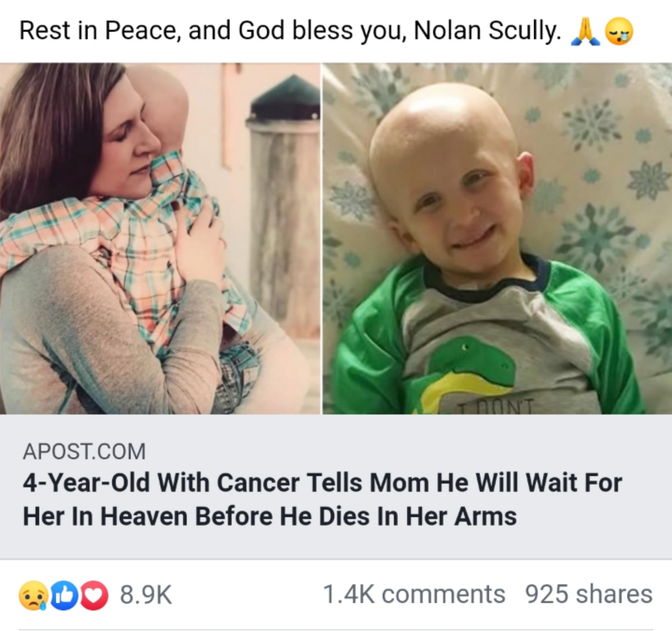Screen dimensions: 672x631
Task: Click the sad face reaction icon
Action: point(33,594)
